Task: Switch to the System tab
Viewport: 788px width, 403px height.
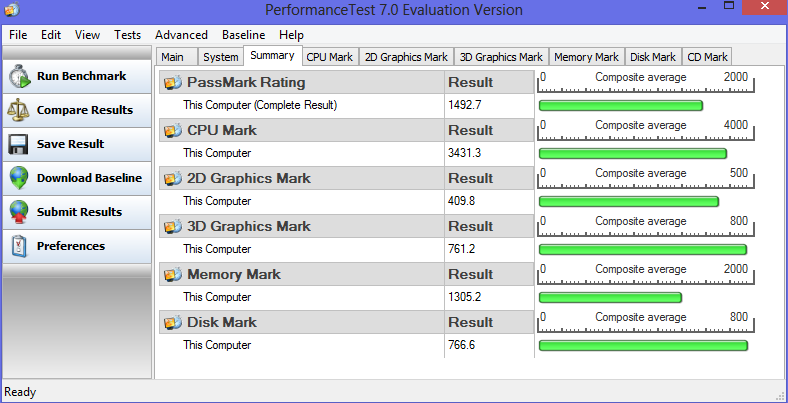Action: point(221,57)
